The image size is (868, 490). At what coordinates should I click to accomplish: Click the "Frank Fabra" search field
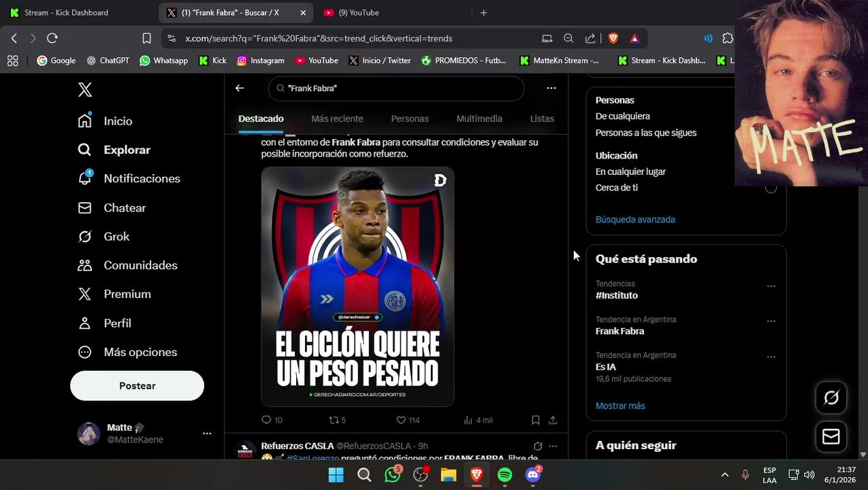[x=396, y=88]
